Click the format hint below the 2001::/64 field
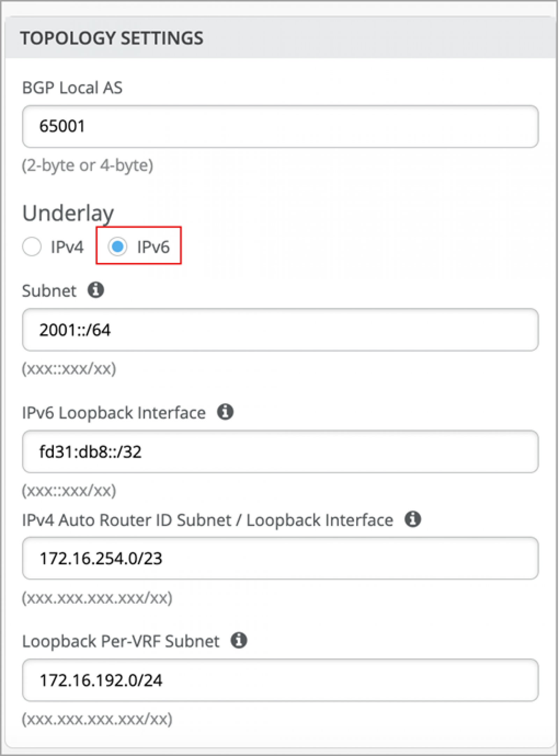 [69, 369]
